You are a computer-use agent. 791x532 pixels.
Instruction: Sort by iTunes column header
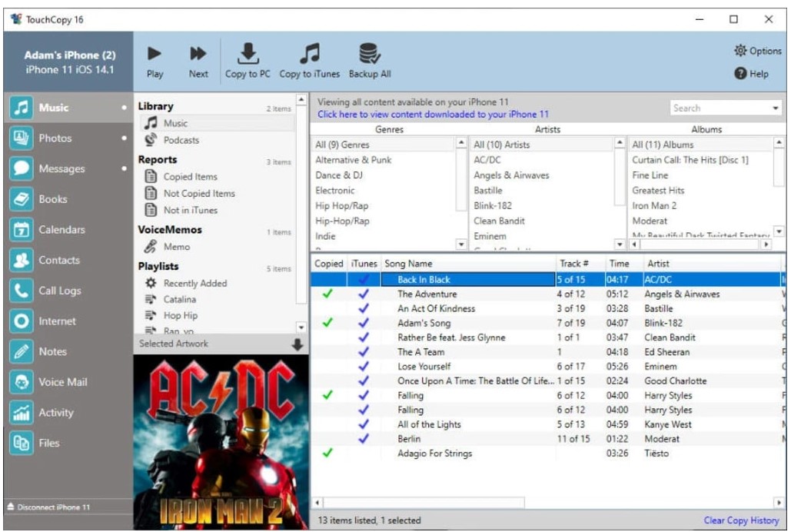tap(364, 264)
